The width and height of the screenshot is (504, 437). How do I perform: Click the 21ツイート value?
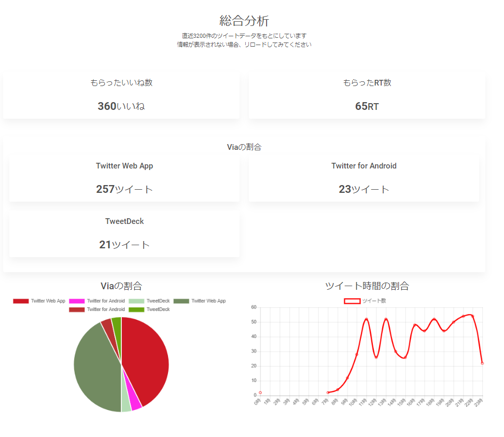coord(124,245)
